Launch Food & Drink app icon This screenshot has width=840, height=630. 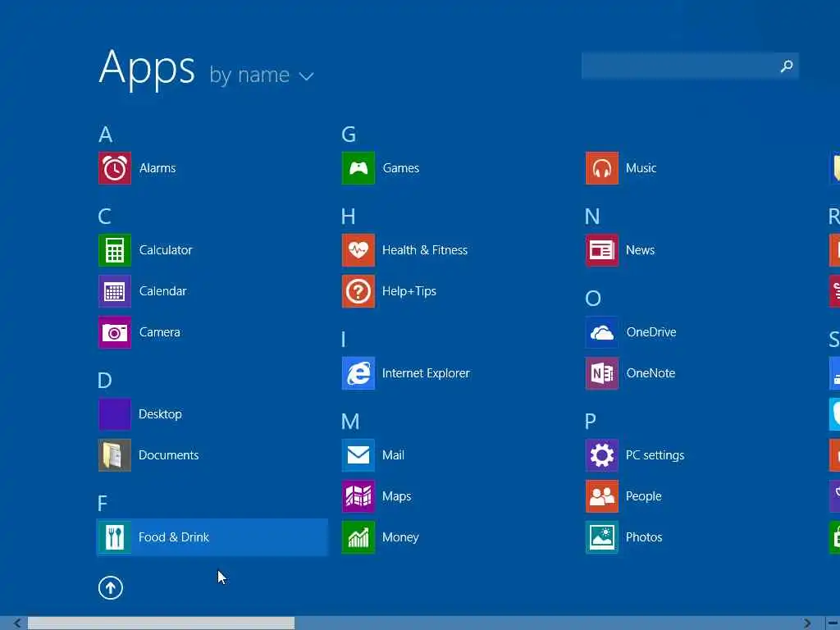(115, 537)
